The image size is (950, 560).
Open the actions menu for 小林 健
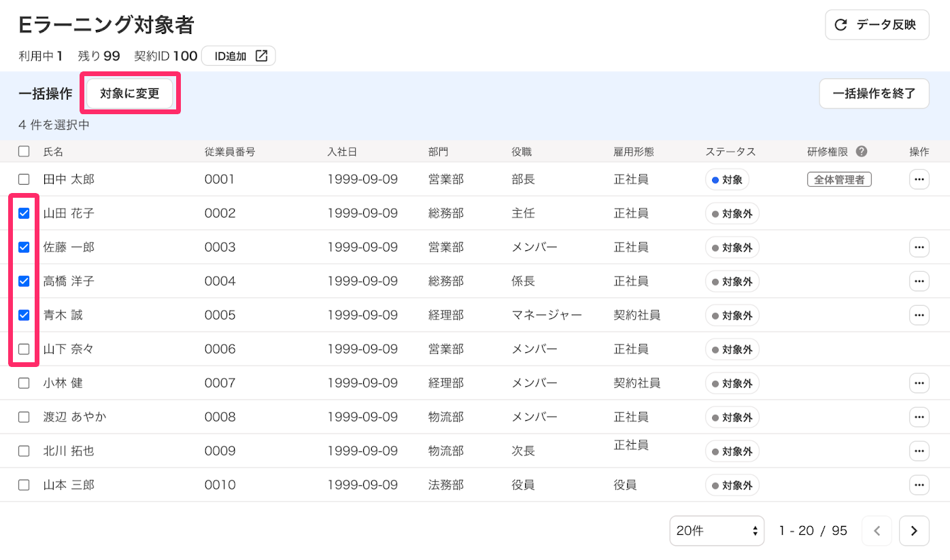[x=919, y=383]
